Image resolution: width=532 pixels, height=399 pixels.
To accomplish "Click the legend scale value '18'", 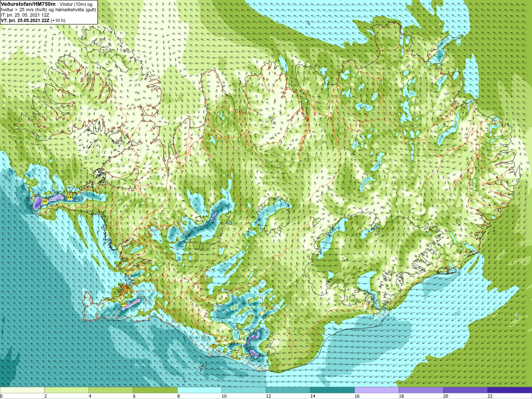I will pos(401,396).
